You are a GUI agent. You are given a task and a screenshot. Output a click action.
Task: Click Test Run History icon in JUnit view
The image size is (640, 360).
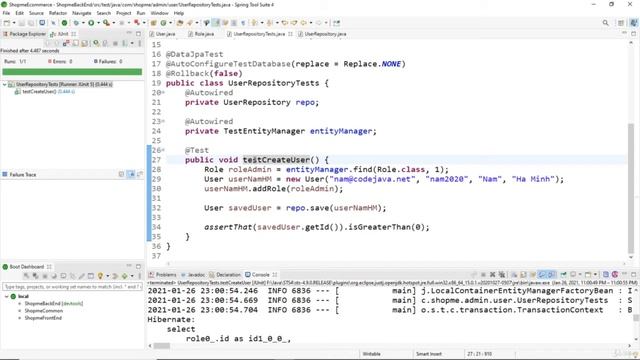coord(124,43)
